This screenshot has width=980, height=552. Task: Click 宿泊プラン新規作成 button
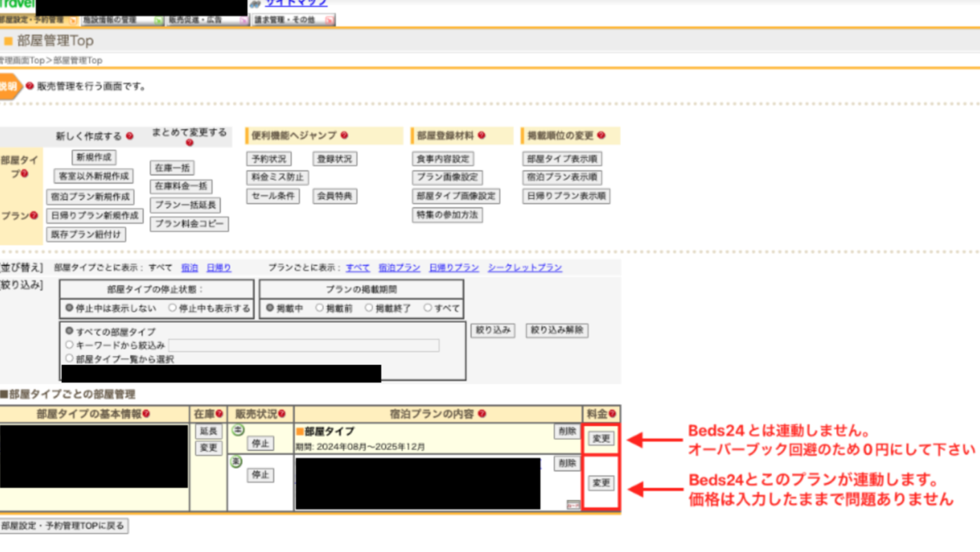click(x=90, y=197)
